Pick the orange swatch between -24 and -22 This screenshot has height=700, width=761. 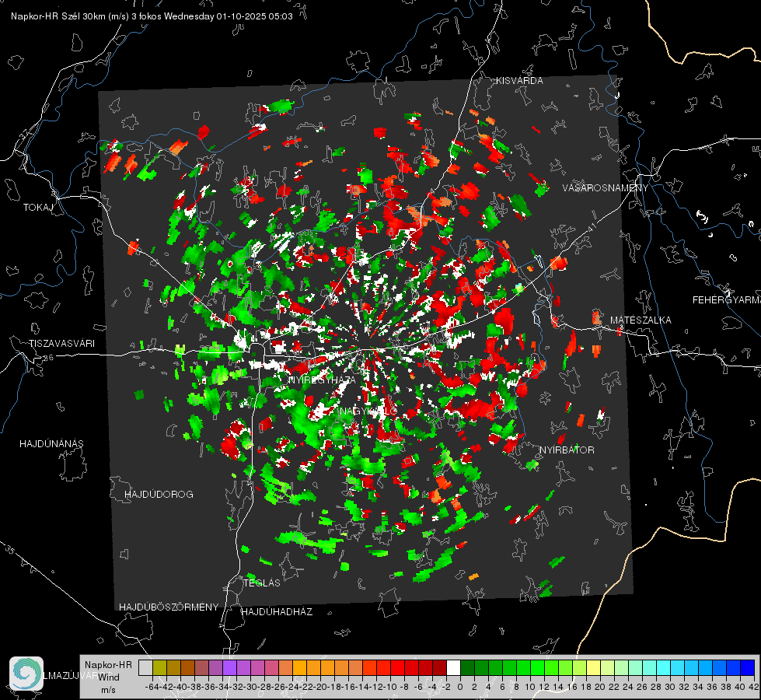tap(299, 667)
